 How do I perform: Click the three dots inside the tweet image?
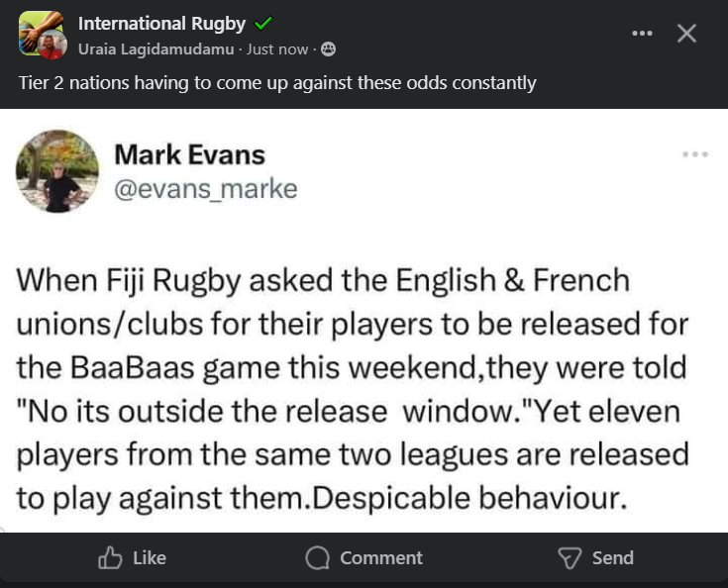[695, 154]
